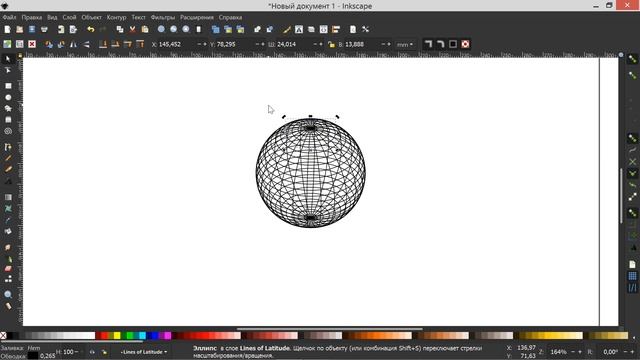Toggle the width-height lock icon
Viewport: 640px width, 360px height.
331,44
